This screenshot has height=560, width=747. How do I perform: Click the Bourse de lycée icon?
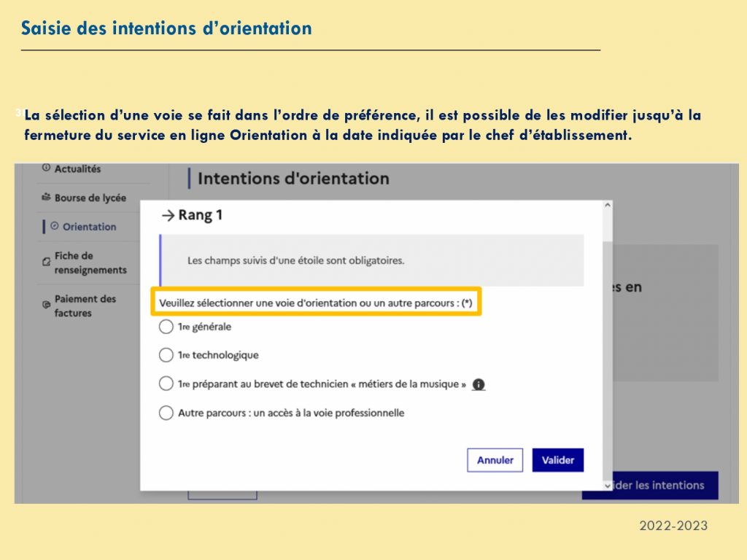tap(47, 198)
